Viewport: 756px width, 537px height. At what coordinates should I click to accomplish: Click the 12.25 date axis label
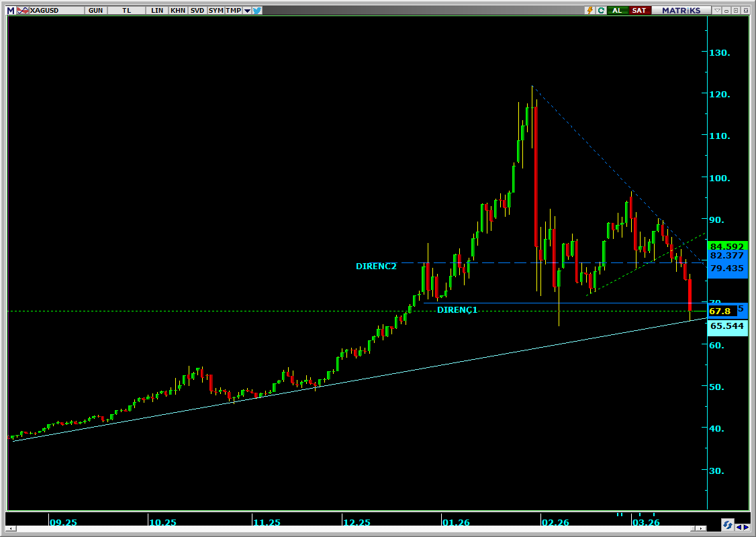pyautogui.click(x=357, y=522)
